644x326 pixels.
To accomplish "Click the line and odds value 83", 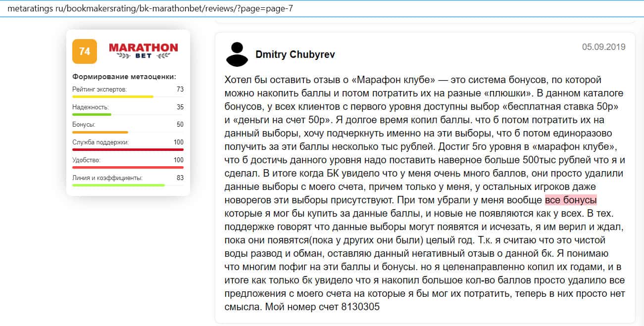I will [x=180, y=178].
